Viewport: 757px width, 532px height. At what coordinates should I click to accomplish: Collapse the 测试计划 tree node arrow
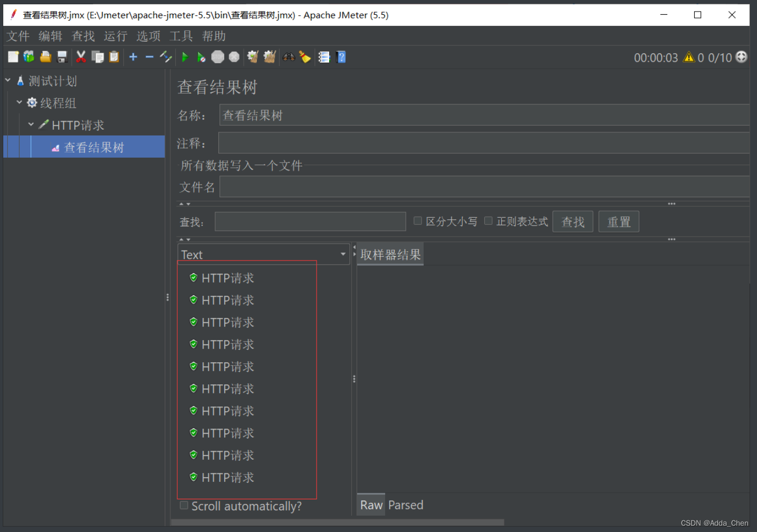pyautogui.click(x=8, y=81)
